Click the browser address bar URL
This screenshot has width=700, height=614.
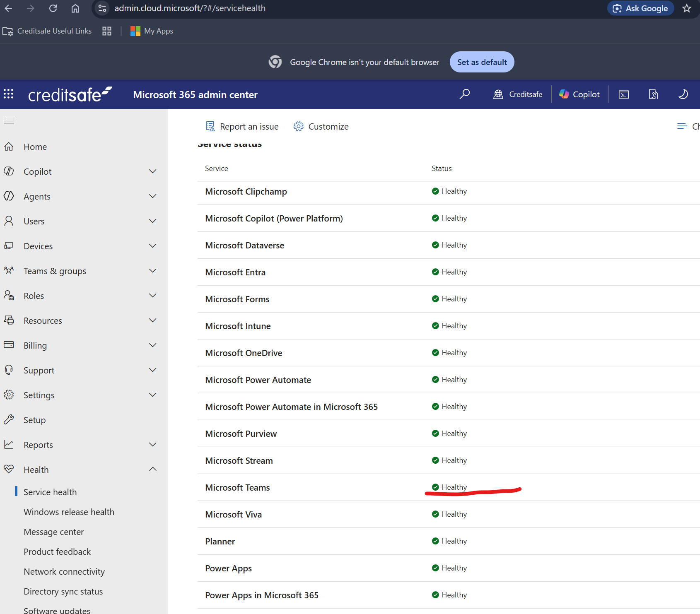[x=190, y=8]
